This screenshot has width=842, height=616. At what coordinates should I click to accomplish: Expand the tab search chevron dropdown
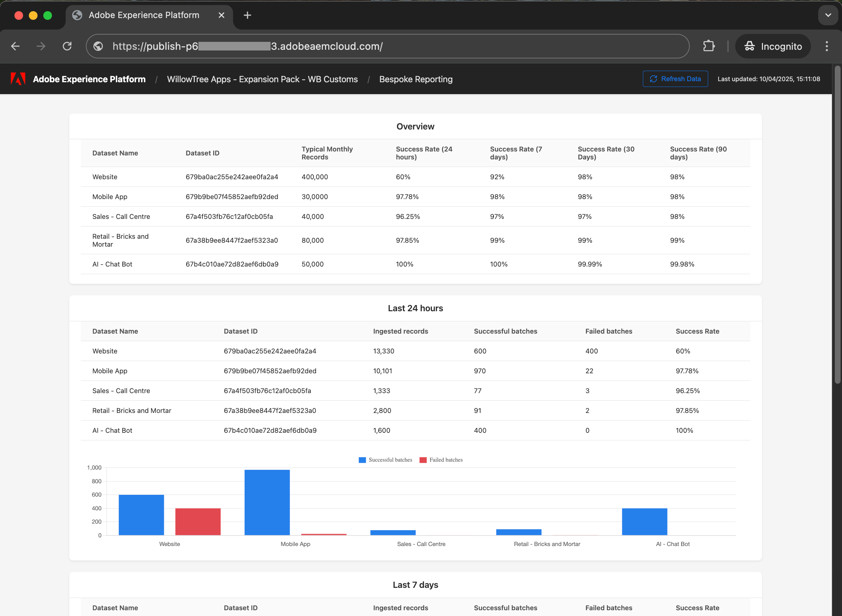tap(828, 15)
